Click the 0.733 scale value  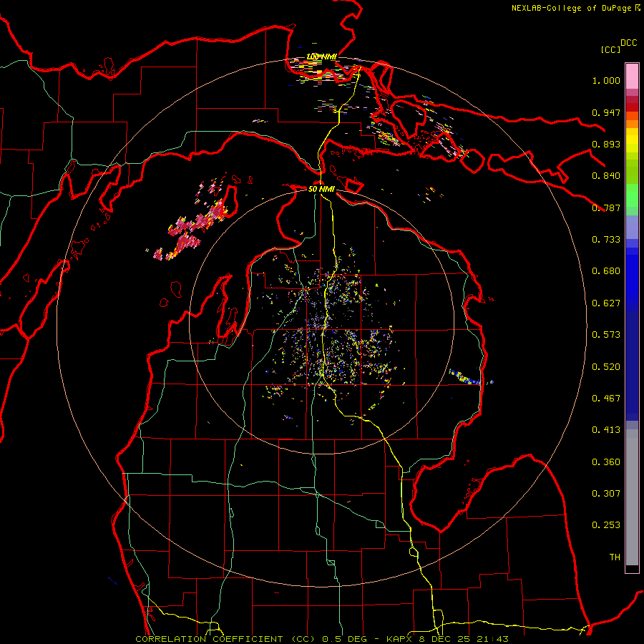606,240
